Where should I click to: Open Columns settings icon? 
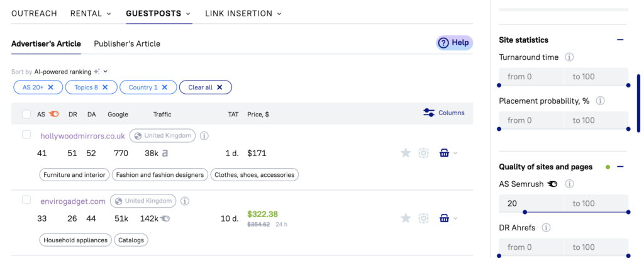pos(430,113)
